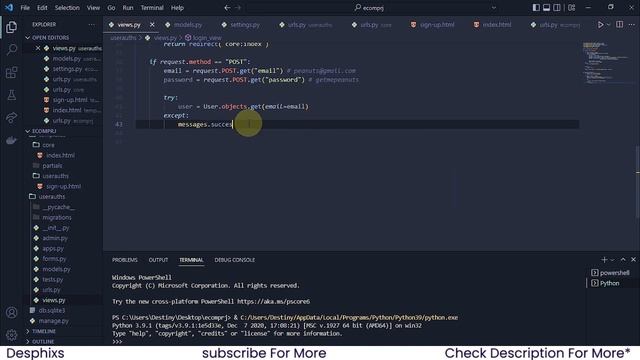Show the PROBLEMS panel tab
The height and width of the screenshot is (360, 640).
click(125, 260)
